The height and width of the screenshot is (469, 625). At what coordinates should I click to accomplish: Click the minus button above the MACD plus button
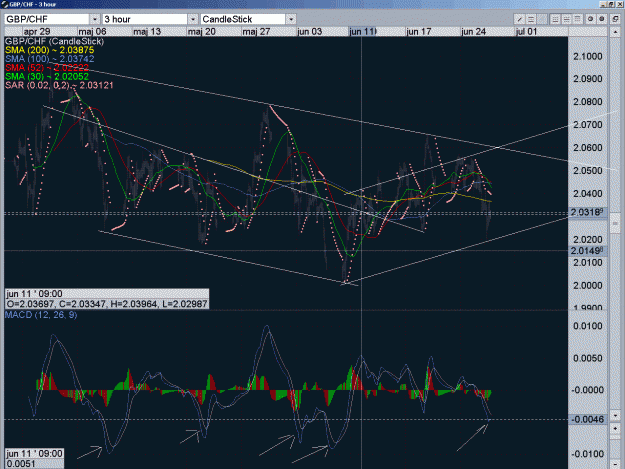tap(615, 416)
